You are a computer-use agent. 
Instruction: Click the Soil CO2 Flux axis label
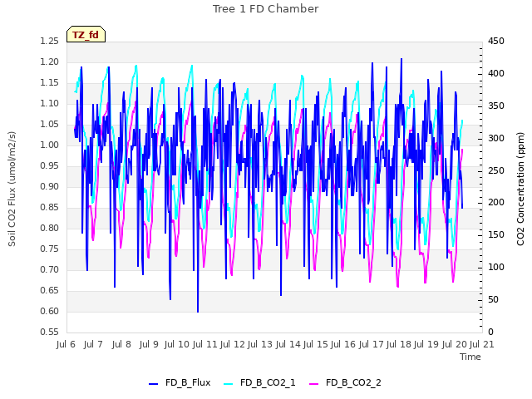[x=12, y=189]
